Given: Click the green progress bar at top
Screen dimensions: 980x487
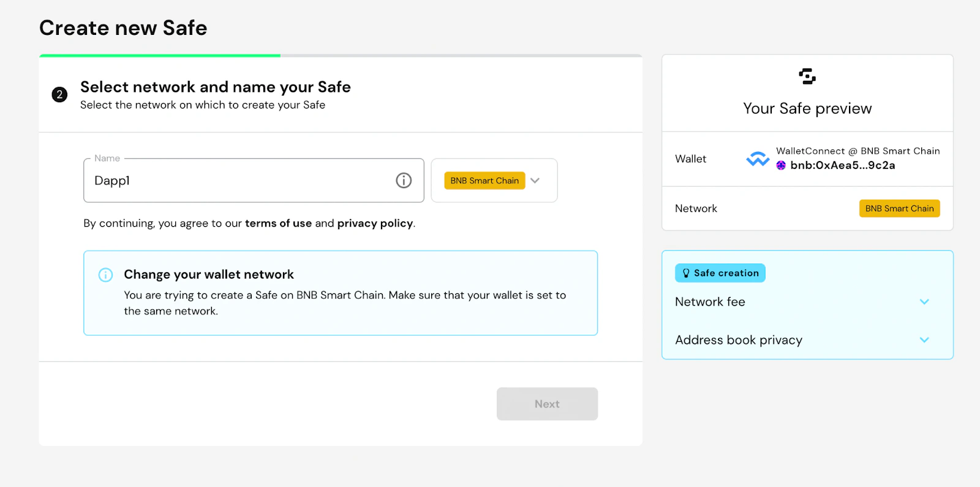Looking at the screenshot, I should tap(160, 56).
